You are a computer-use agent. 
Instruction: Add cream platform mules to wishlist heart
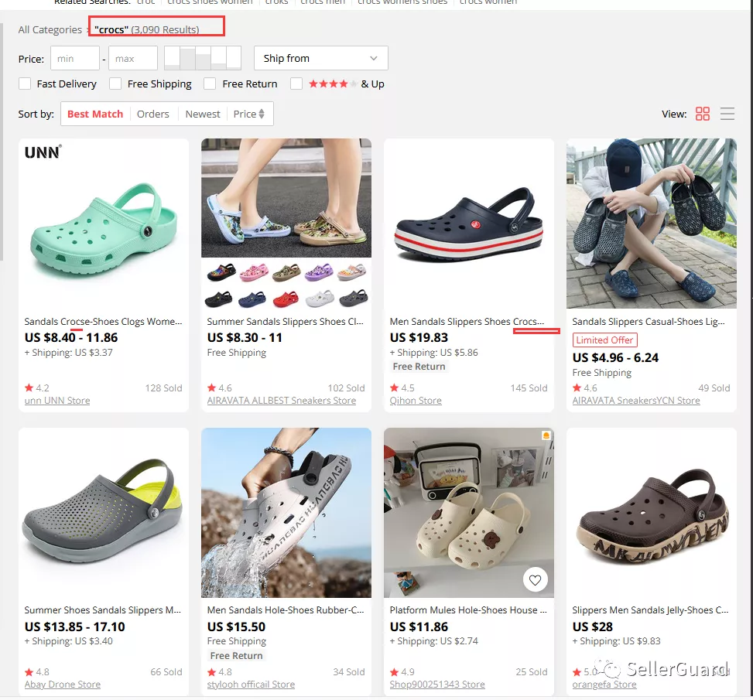point(535,580)
